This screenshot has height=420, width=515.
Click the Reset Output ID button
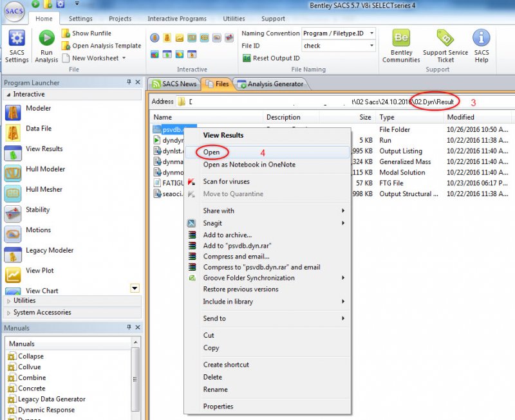coord(271,58)
